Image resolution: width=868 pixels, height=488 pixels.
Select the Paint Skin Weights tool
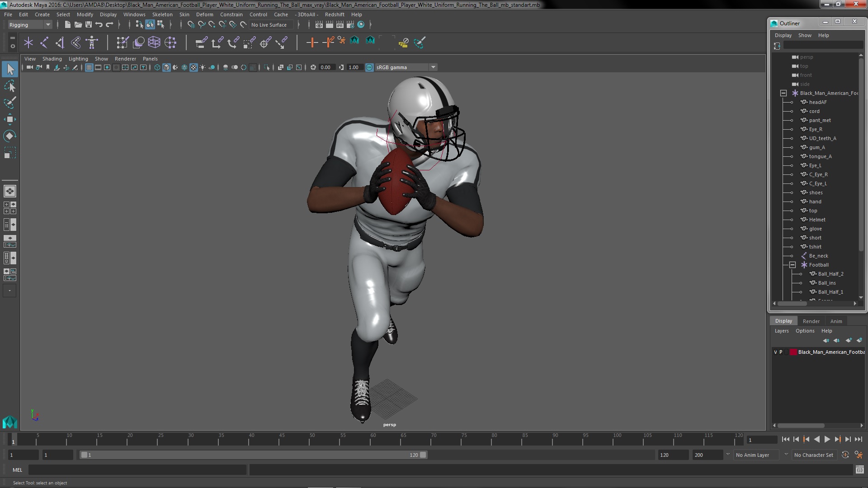click(x=123, y=42)
